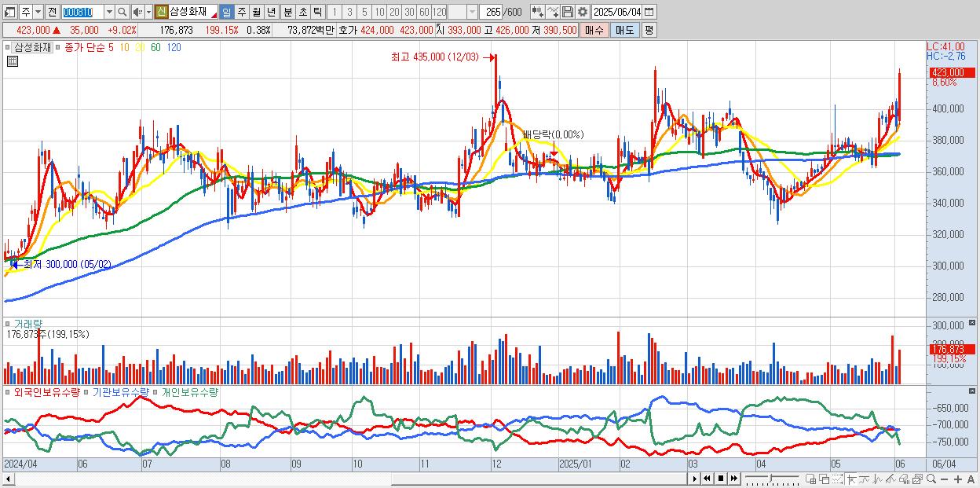Click the date field 2025/06/04
The height and width of the screenshot is (488, 980).
coord(617,12)
